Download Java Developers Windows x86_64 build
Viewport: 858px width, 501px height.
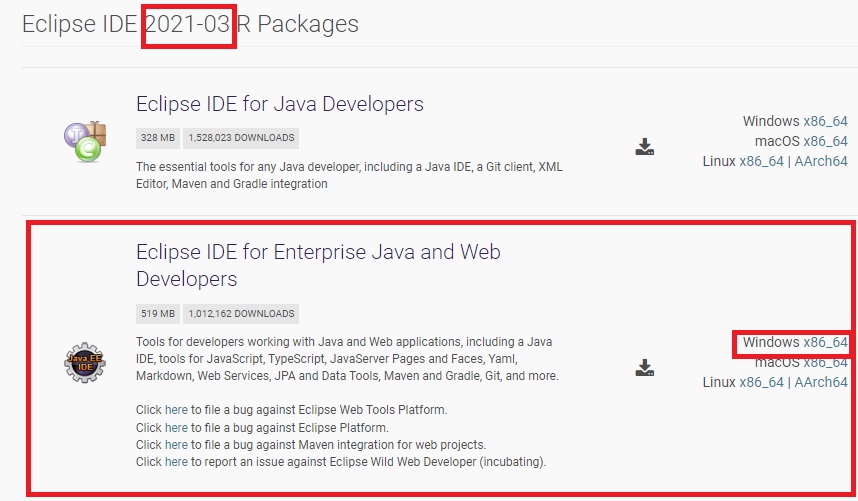coord(825,121)
